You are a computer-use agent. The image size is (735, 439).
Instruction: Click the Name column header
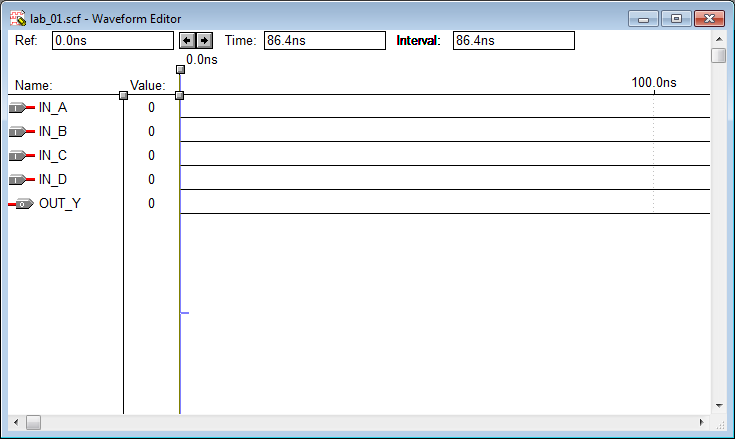point(33,86)
